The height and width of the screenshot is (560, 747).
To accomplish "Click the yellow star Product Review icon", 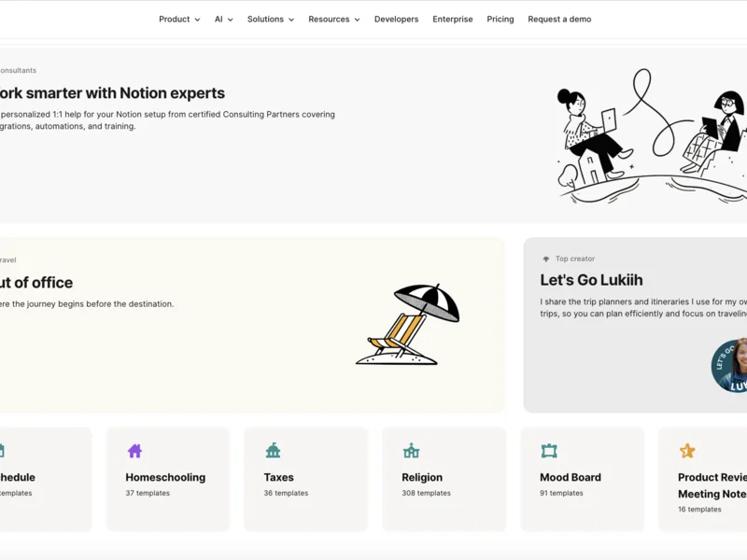I will [687, 451].
